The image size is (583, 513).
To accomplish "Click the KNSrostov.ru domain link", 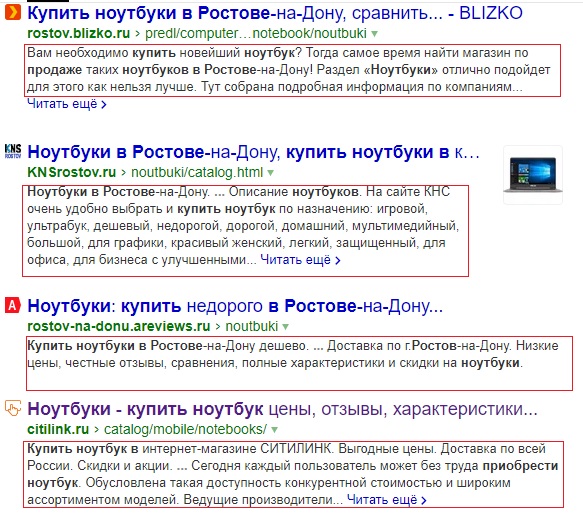I will pos(72,172).
